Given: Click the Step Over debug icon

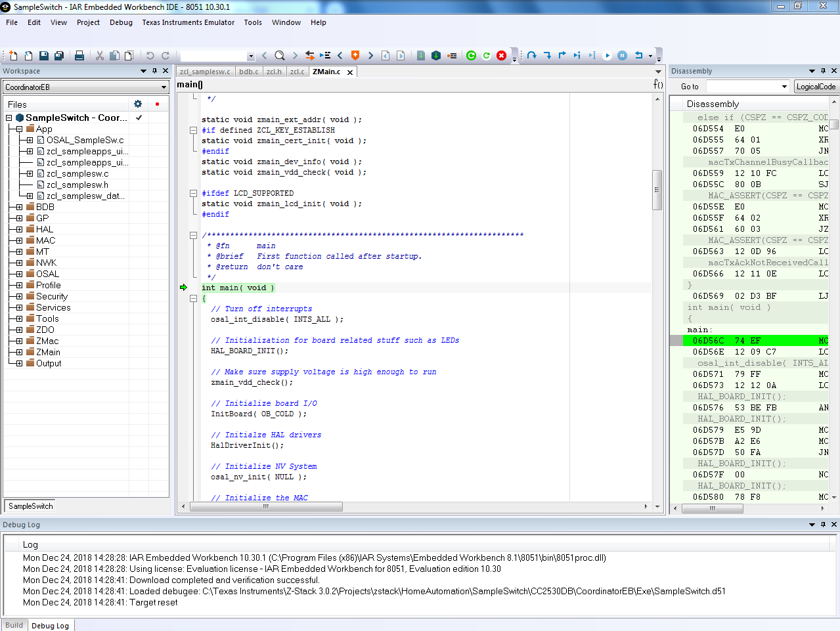Looking at the screenshot, I should [x=532, y=56].
